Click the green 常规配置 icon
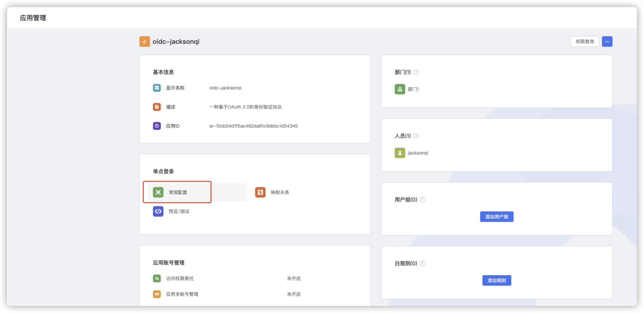Image resolution: width=644 pixels, height=313 pixels. pos(158,192)
